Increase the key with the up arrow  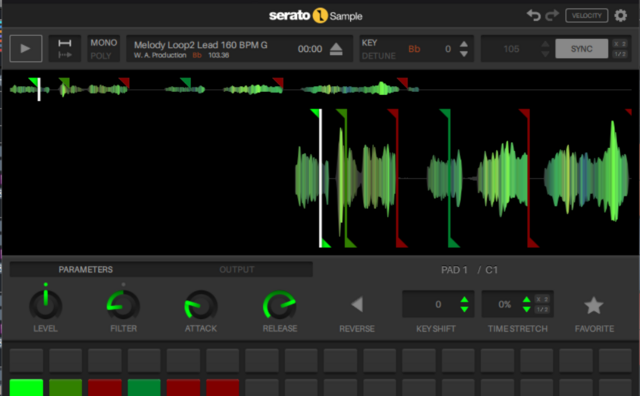coord(464,44)
